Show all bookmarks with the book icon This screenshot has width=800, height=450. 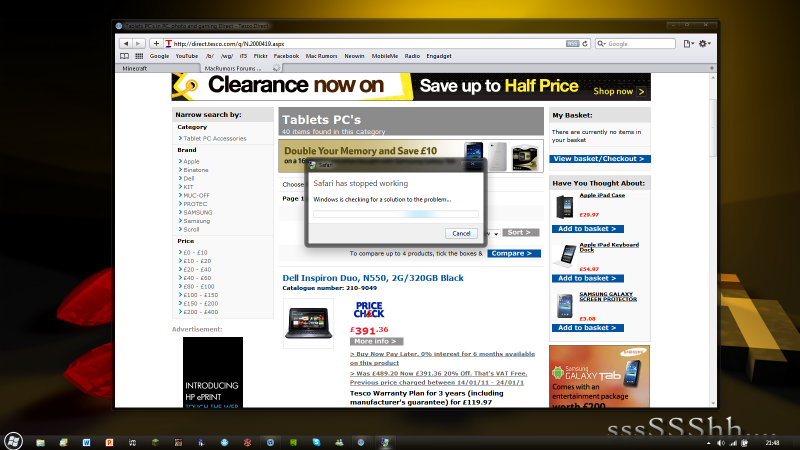[x=124, y=56]
